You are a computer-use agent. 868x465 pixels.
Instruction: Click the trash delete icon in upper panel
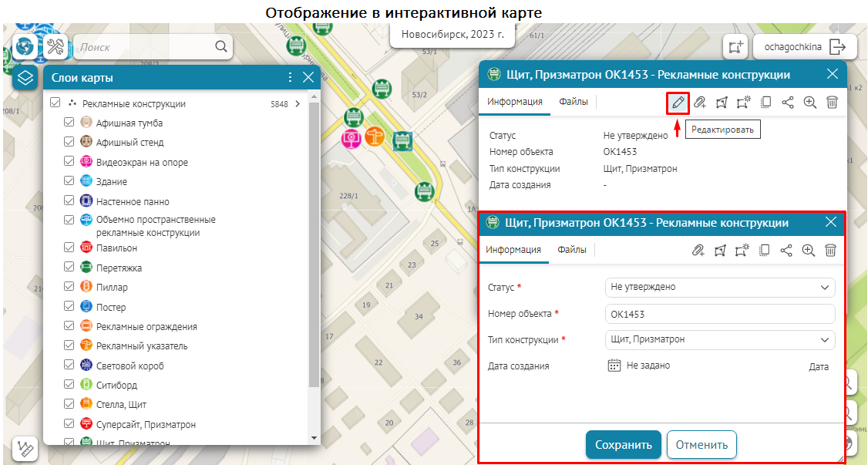tap(832, 103)
